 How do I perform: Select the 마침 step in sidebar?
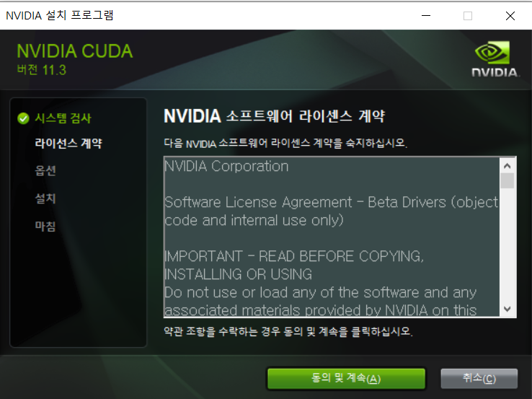[x=45, y=226]
